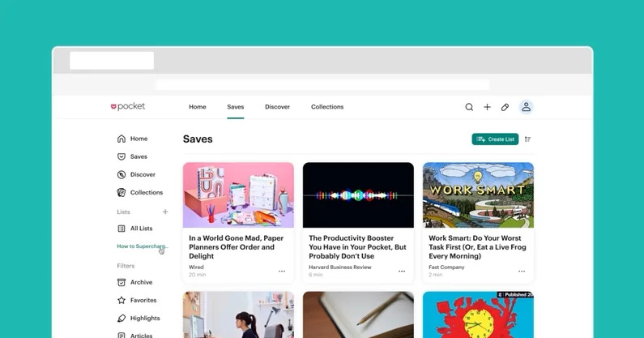This screenshot has width=644, height=338.
Task: Click Home icon in sidebar
Action: 122,139
